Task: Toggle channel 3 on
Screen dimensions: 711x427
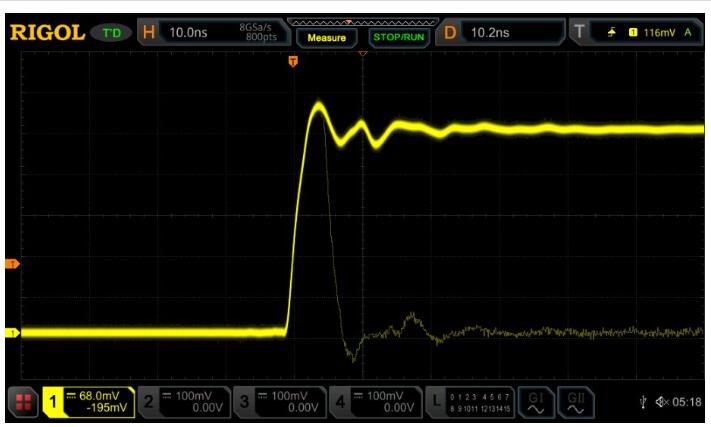Action: coord(281,402)
